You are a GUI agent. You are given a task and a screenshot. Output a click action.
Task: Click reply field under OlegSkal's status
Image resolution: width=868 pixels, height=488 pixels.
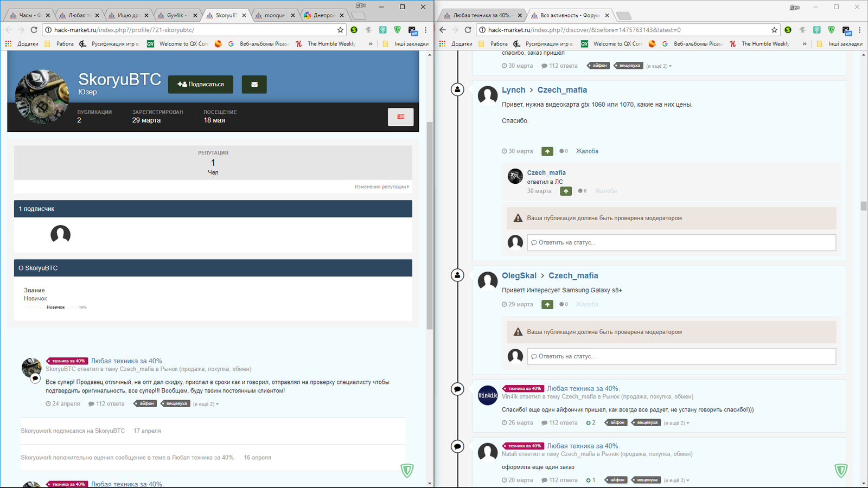pos(681,356)
